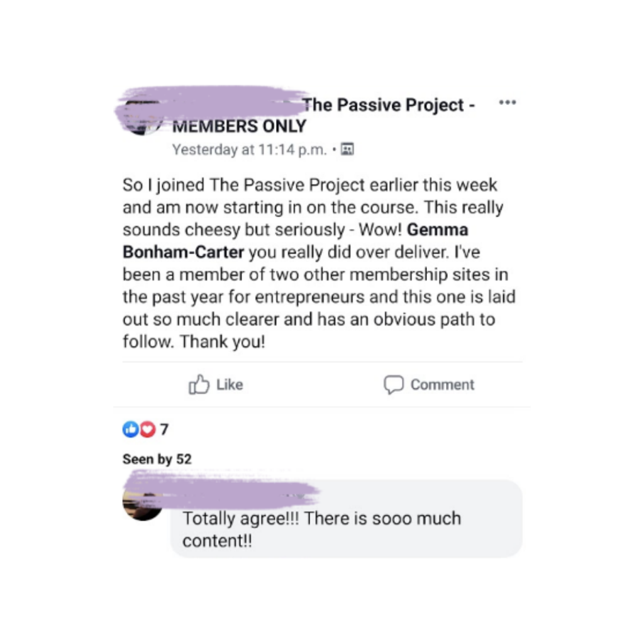644x644 pixels.
Task: Open Gemma tagged name link
Action: coord(438,230)
